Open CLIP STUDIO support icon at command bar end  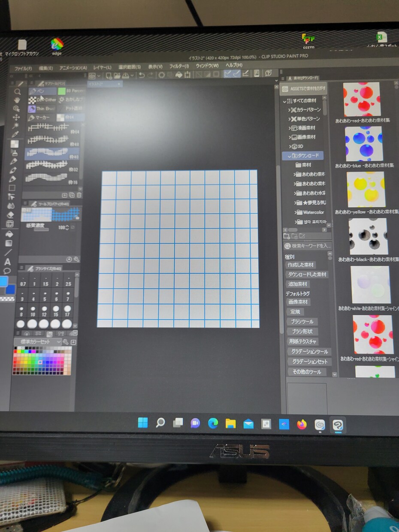click(268, 74)
